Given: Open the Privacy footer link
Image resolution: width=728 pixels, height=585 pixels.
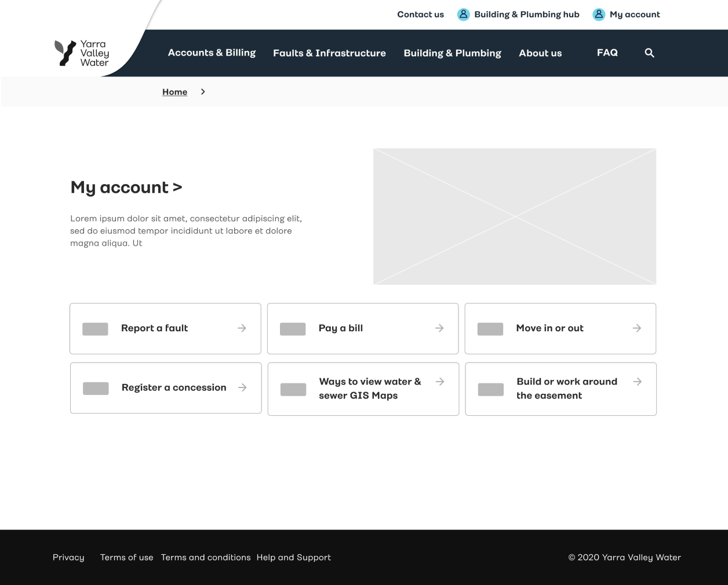Looking at the screenshot, I should [x=68, y=557].
